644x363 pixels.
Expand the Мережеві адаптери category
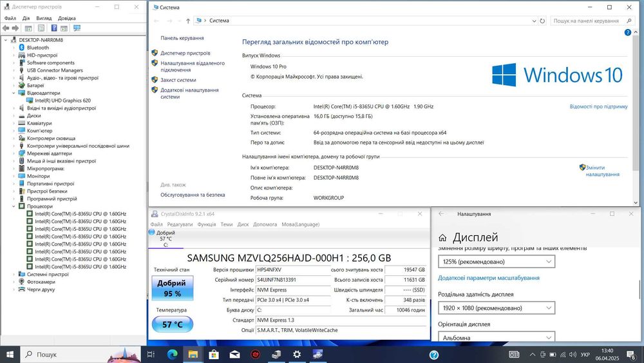coord(14,153)
